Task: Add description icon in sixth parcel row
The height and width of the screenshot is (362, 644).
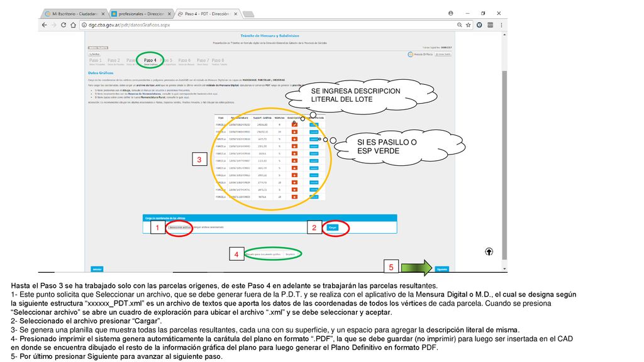Action: [294, 161]
